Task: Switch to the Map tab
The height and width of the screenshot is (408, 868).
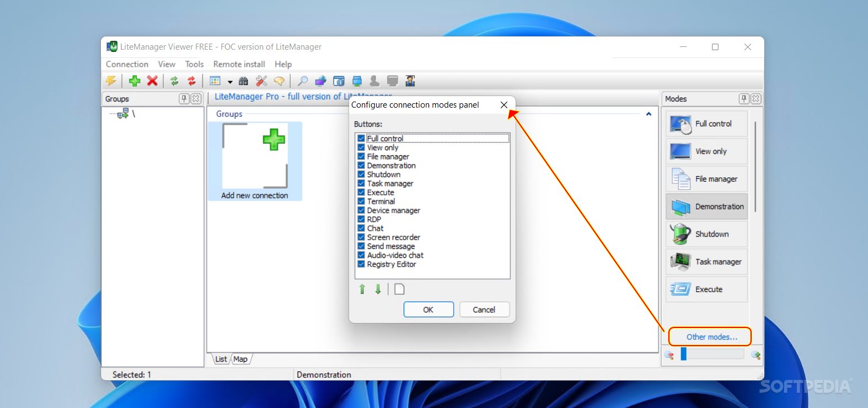Action: tap(240, 359)
